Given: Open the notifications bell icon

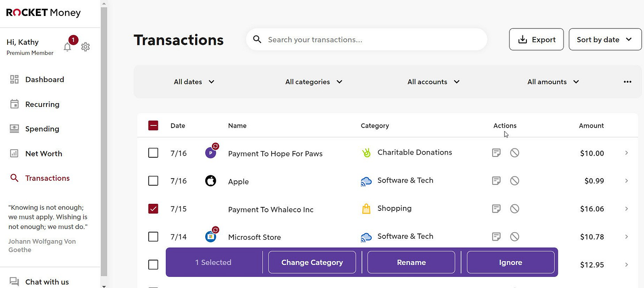Looking at the screenshot, I should pos(68,47).
